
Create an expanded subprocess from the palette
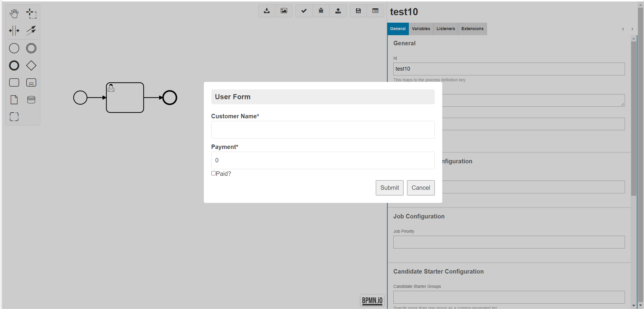31,83
